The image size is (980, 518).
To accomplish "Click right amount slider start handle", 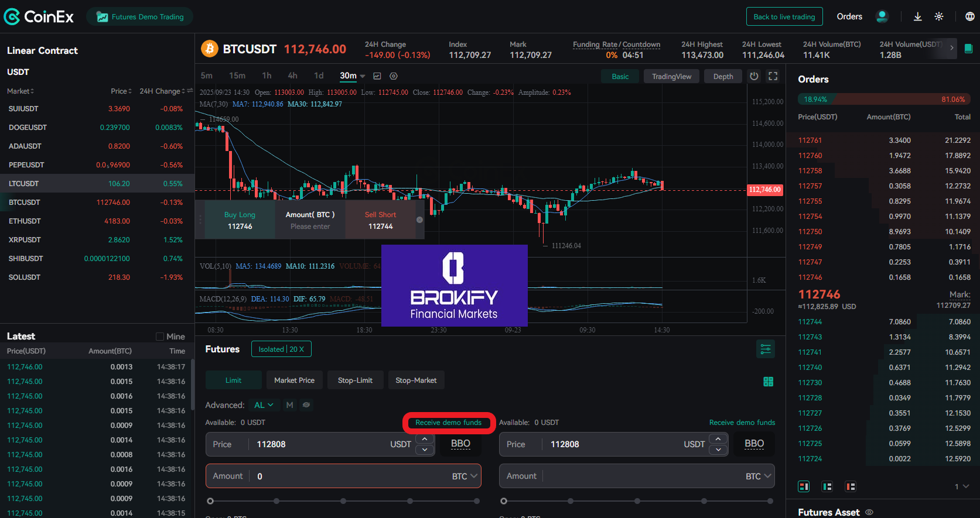I will 504,501.
